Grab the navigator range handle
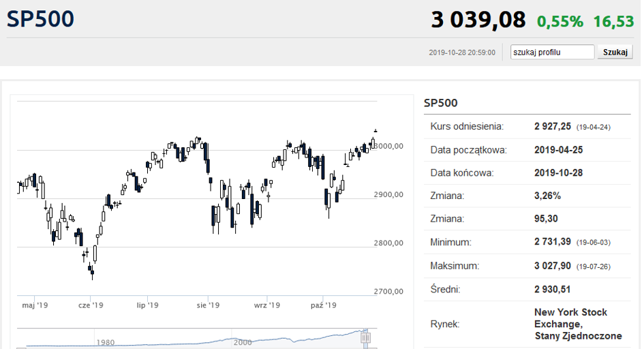Viewport: 644px width, 349px height. pyautogui.click(x=365, y=338)
